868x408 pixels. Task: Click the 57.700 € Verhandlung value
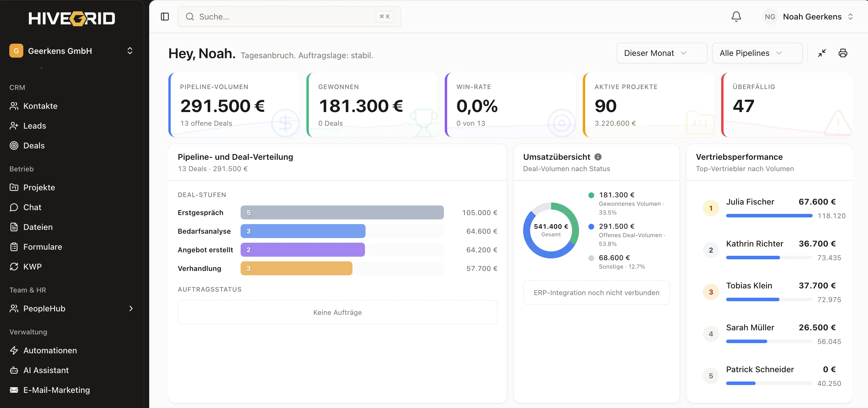481,268
